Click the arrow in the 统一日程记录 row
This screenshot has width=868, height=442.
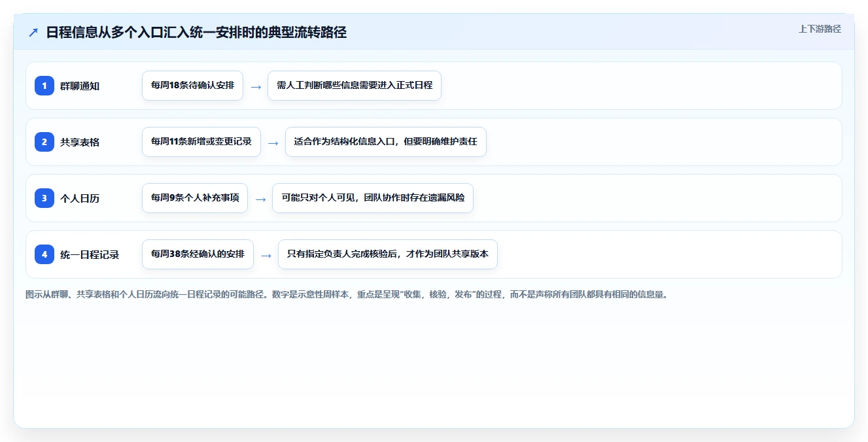coord(266,255)
